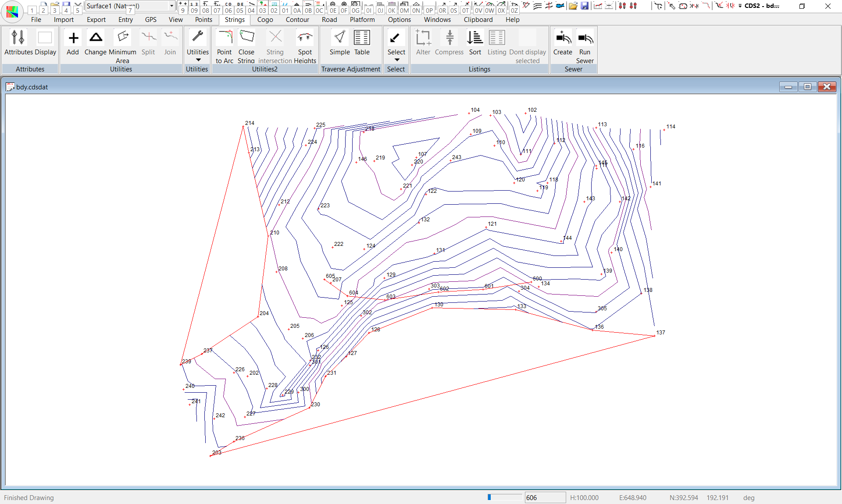Switch to the Contour tab

[297, 20]
